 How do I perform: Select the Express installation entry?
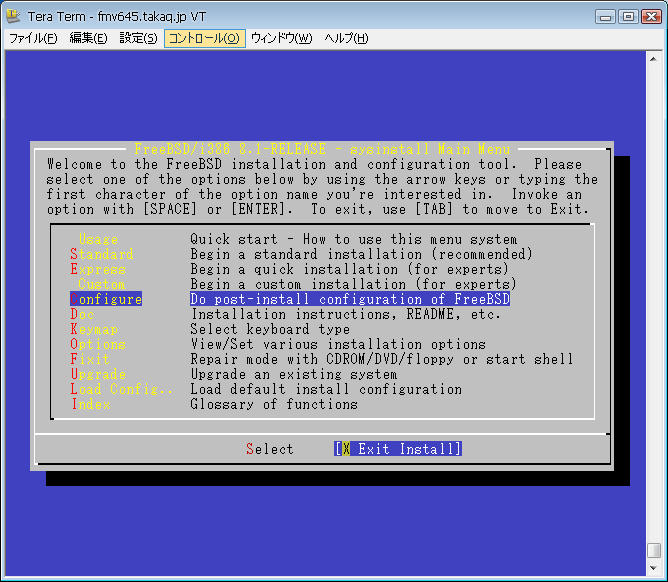click(98, 269)
